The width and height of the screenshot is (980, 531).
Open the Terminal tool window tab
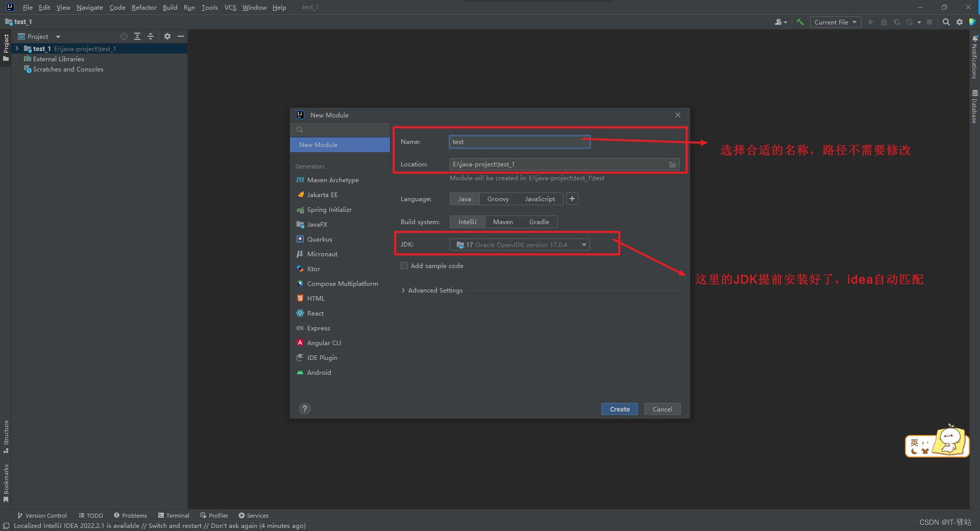point(174,516)
